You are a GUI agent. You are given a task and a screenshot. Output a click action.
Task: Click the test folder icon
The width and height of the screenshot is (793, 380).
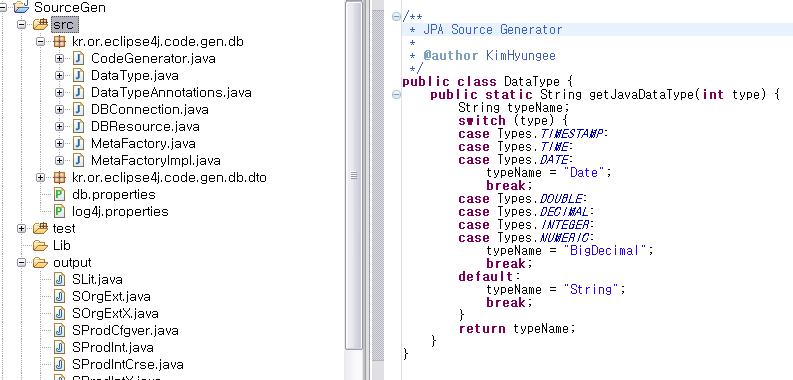coord(40,228)
